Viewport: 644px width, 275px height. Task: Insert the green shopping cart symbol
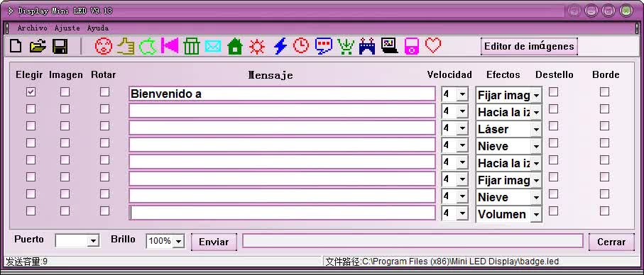pyautogui.click(x=346, y=46)
